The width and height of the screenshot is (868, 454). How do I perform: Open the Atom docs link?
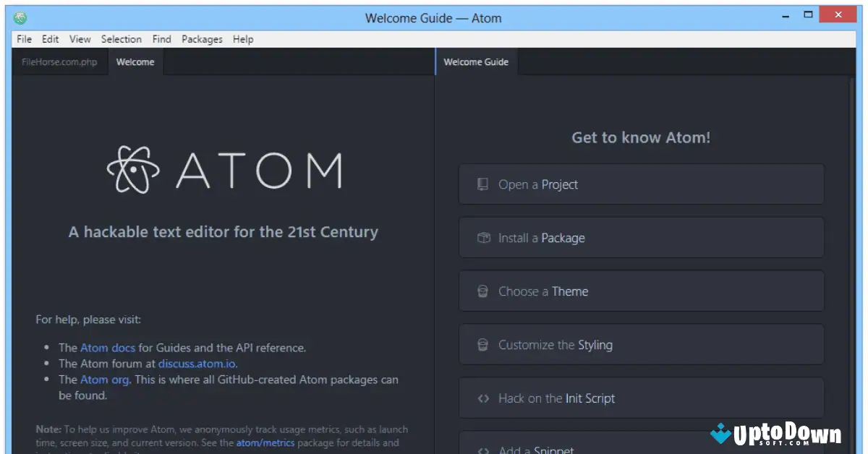tap(108, 347)
